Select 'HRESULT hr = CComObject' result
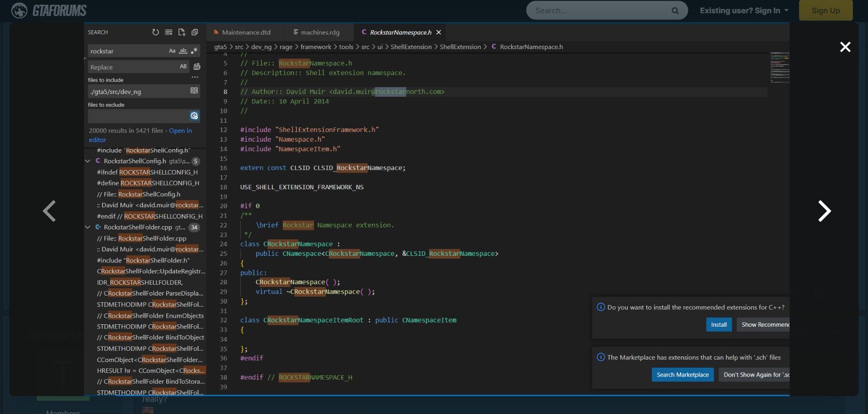868x414 pixels. click(151, 371)
